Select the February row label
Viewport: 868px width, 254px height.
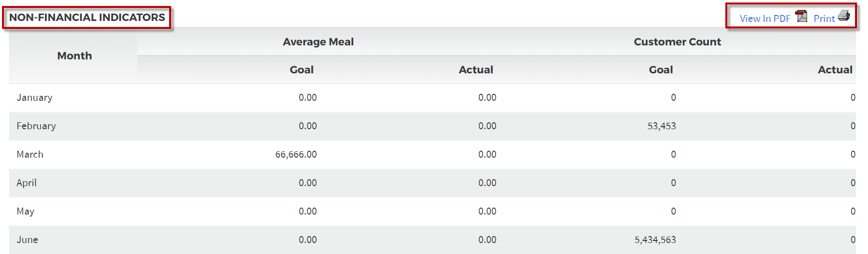36,126
